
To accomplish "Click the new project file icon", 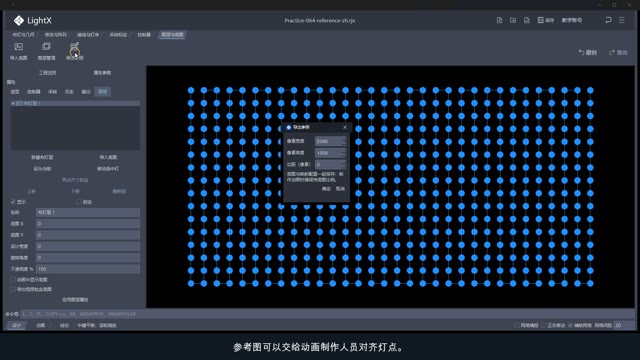I will [x=499, y=20].
